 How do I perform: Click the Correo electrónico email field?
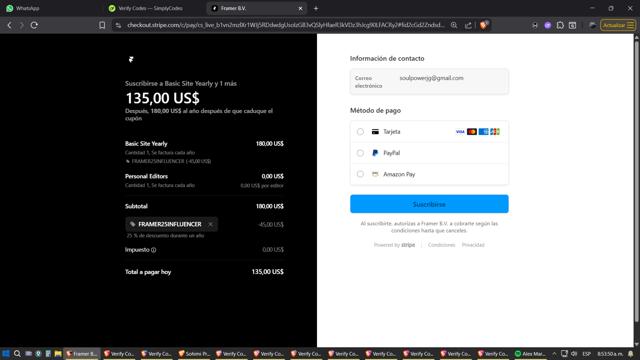[429, 82]
